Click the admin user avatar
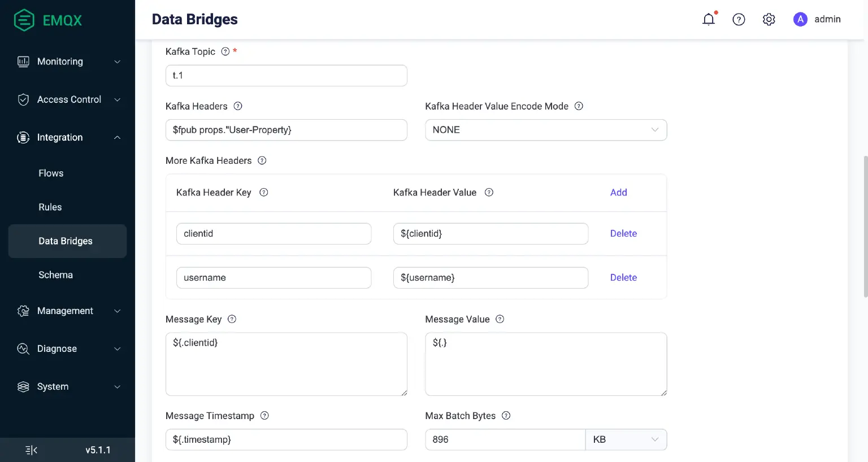The width and height of the screenshot is (868, 462). click(x=800, y=19)
